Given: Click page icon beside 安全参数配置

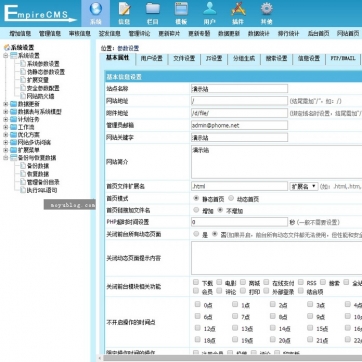Looking at the screenshot, I should pyautogui.click(x=23, y=88).
